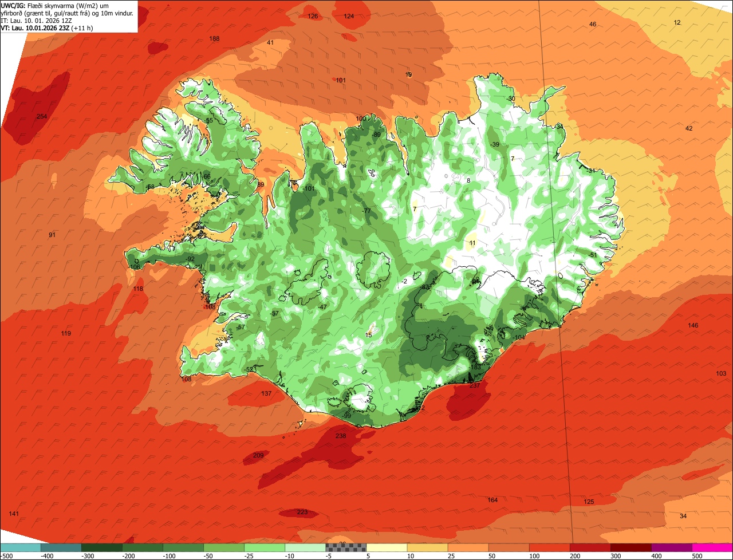Click the 209 value label
The height and width of the screenshot is (560, 733).
tap(258, 455)
